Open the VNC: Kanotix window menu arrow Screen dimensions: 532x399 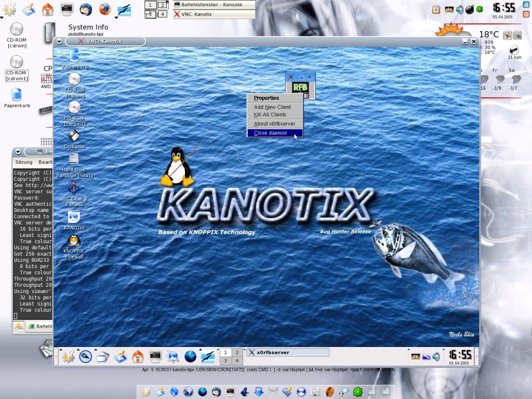pos(59,42)
